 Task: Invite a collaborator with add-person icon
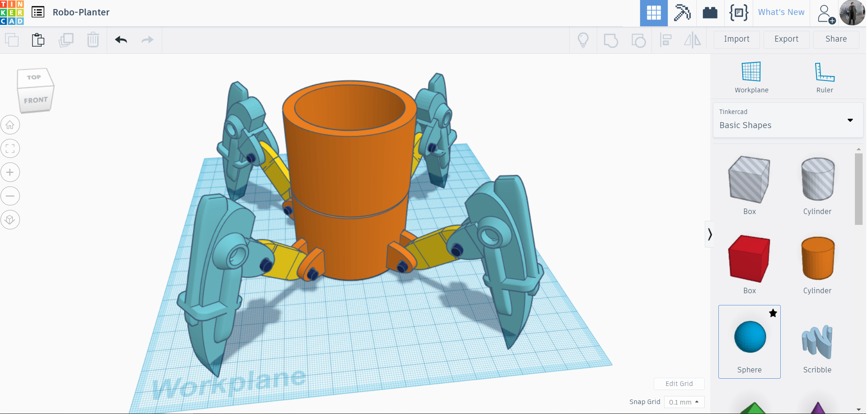[x=826, y=14]
